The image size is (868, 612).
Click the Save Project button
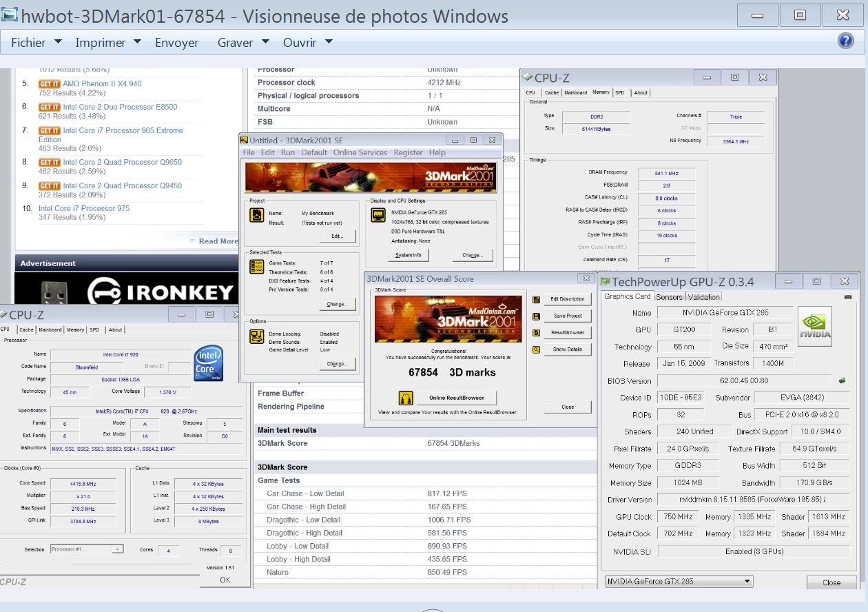[568, 316]
